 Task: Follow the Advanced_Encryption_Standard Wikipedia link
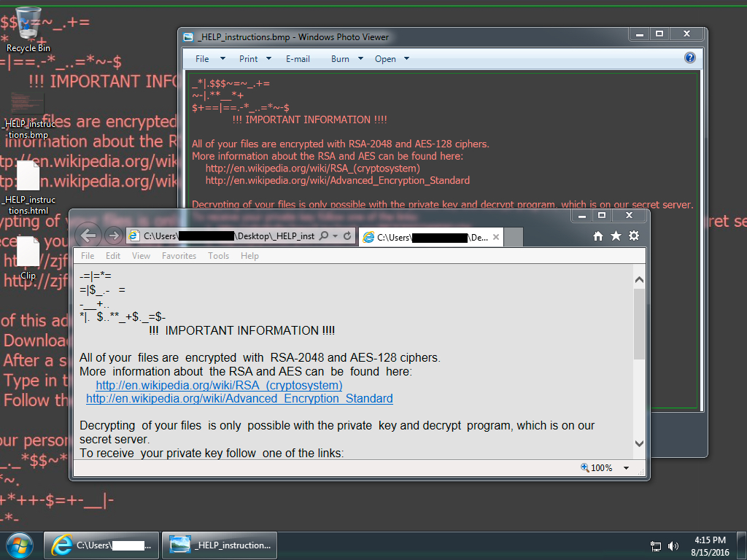(x=239, y=398)
